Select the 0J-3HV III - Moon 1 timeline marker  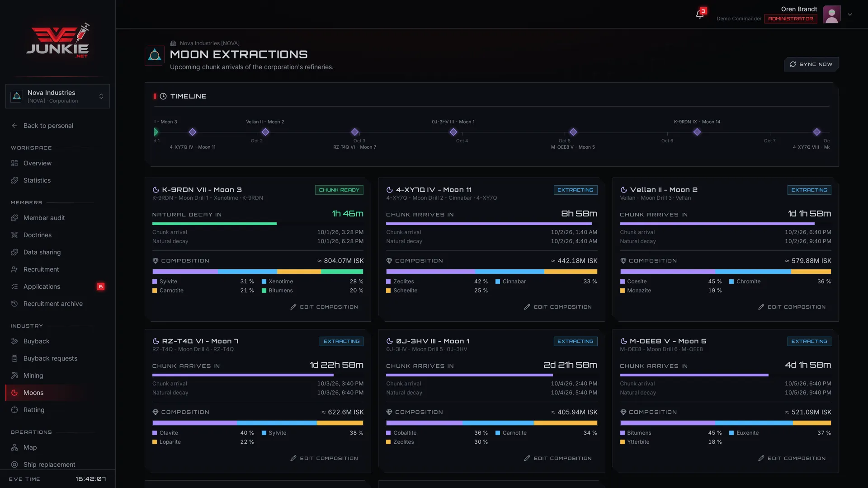point(453,132)
